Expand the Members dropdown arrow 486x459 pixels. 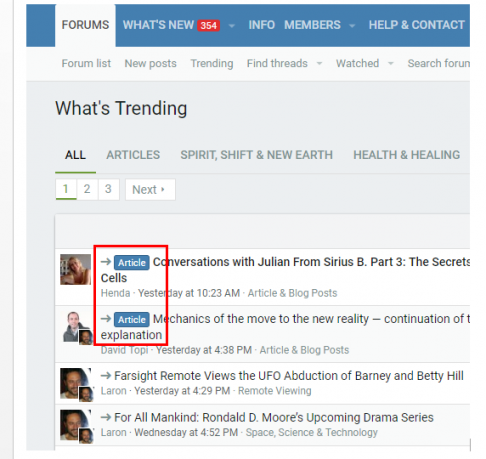[x=352, y=26]
